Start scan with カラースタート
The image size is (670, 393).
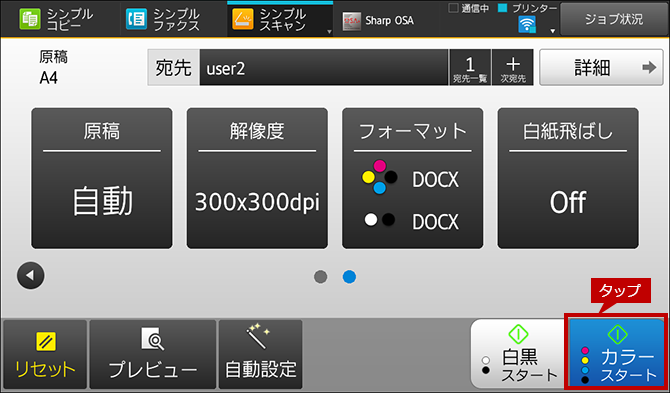(617, 353)
